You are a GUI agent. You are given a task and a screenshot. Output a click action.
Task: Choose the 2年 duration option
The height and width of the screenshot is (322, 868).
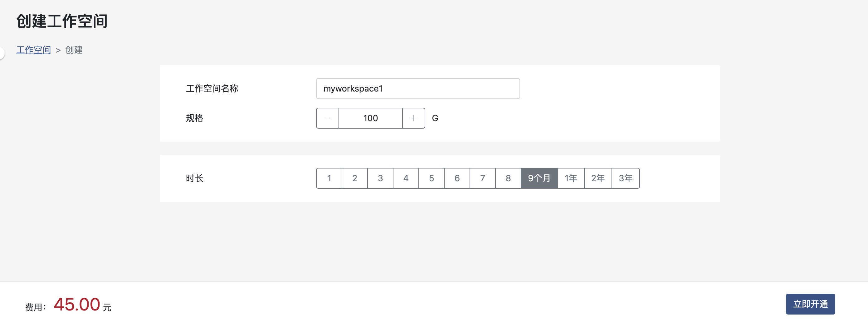[598, 178]
